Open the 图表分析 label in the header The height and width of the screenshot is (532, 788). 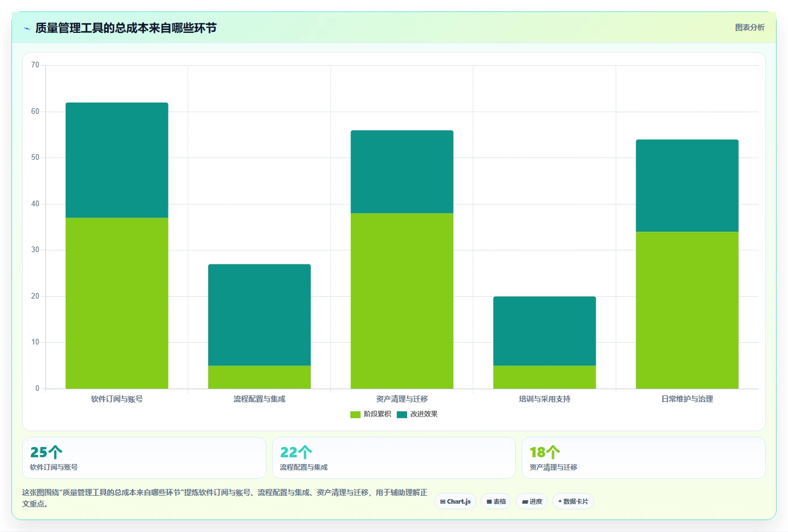749,27
